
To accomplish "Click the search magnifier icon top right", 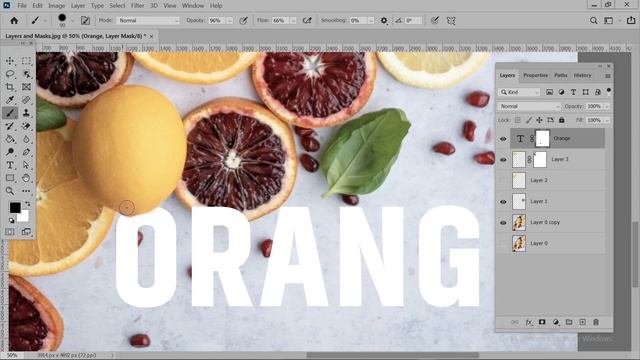I will [x=593, y=20].
